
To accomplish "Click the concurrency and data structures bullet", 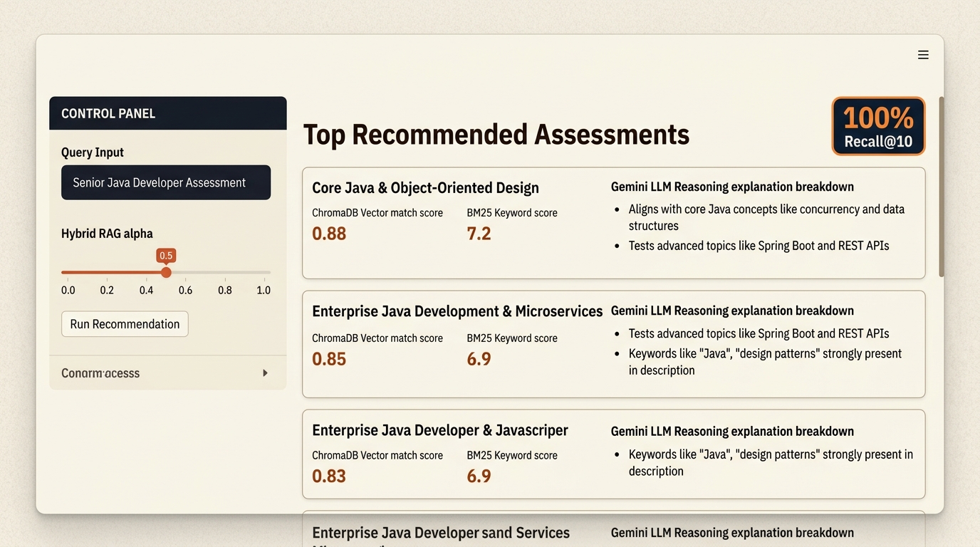I will pos(766,217).
